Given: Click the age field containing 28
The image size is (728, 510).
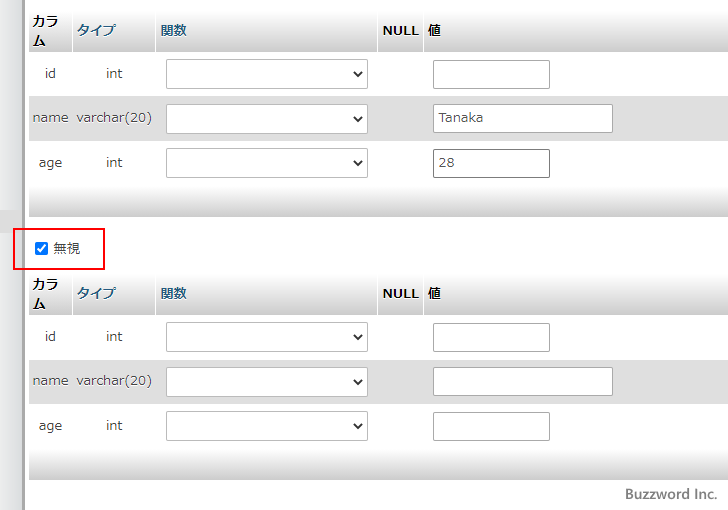Looking at the screenshot, I should click(x=491, y=163).
